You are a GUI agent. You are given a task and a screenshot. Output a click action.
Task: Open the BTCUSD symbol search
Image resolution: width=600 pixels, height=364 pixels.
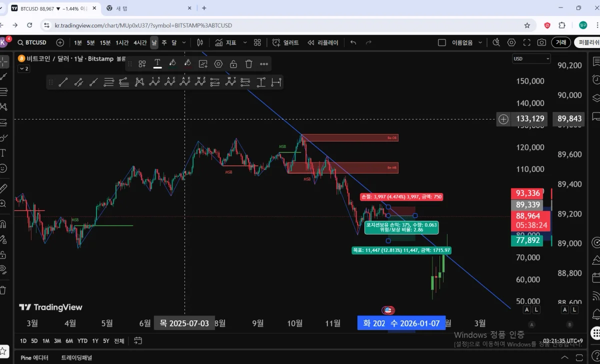click(x=32, y=42)
